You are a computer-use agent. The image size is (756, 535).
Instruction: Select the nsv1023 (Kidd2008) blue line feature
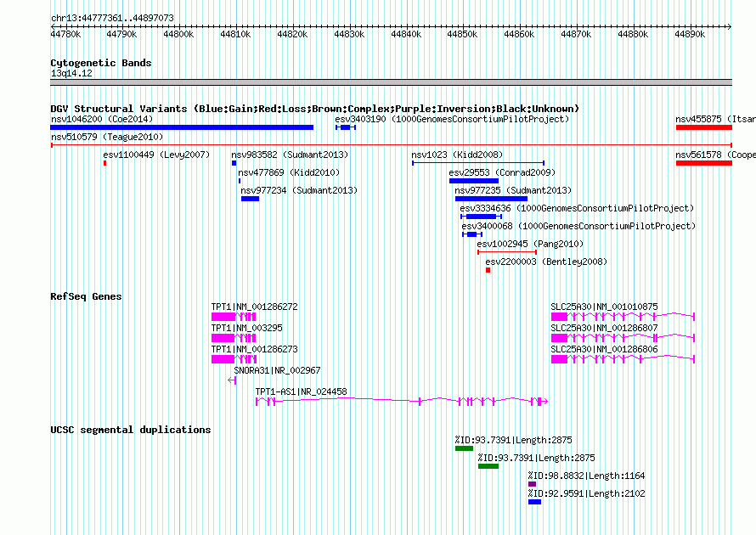478,163
